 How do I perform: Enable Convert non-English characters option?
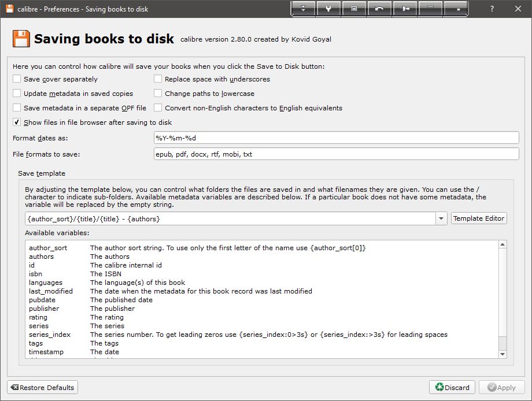(x=158, y=108)
